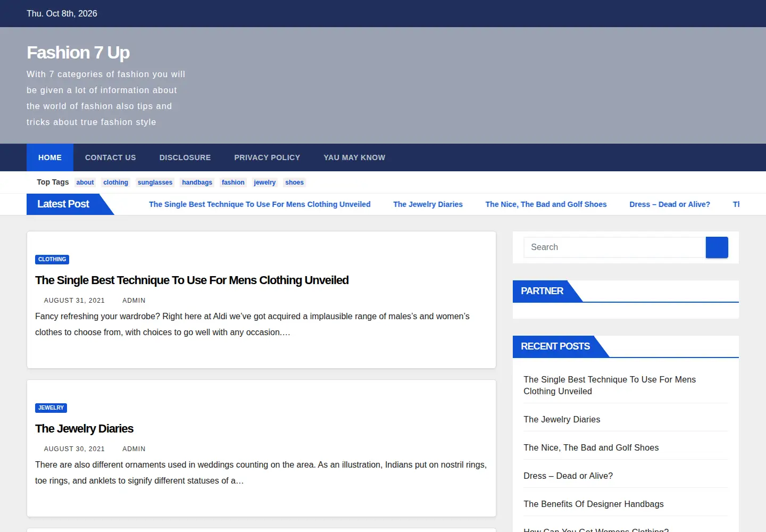Click the 'RECENT POSTS' widget heading
The width and height of the screenshot is (766, 532).
555,346
